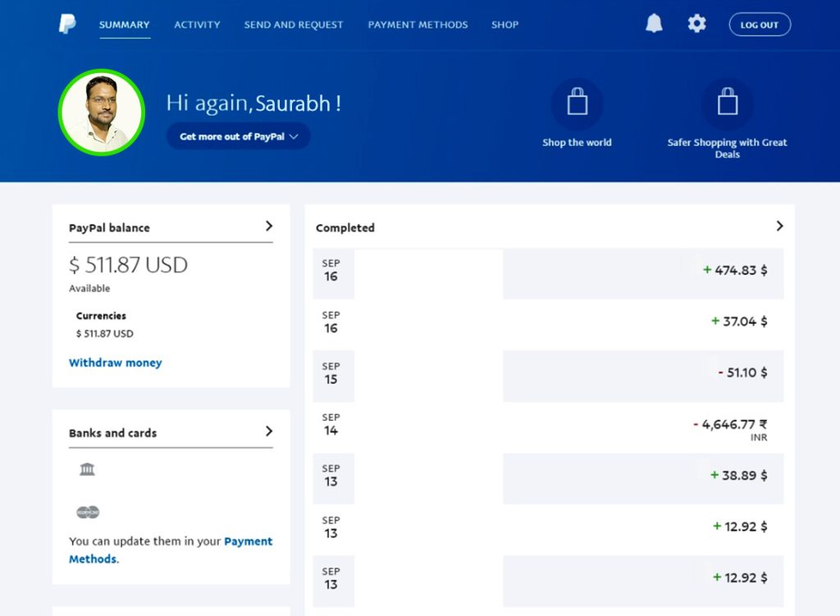This screenshot has height=616, width=840.
Task: Open account settings gear icon
Action: coord(696,24)
